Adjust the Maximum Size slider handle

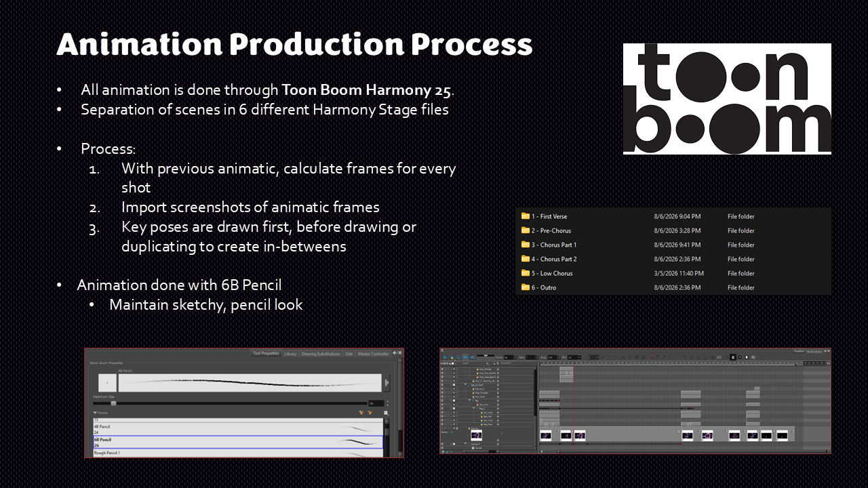click(113, 403)
